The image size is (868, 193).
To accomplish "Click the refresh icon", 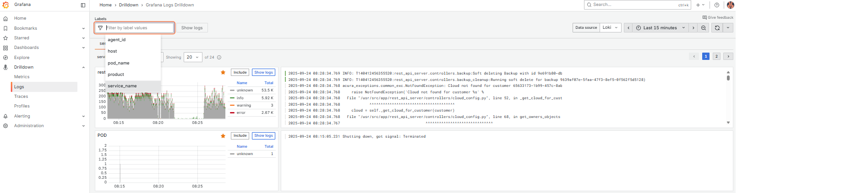I will click(x=717, y=28).
